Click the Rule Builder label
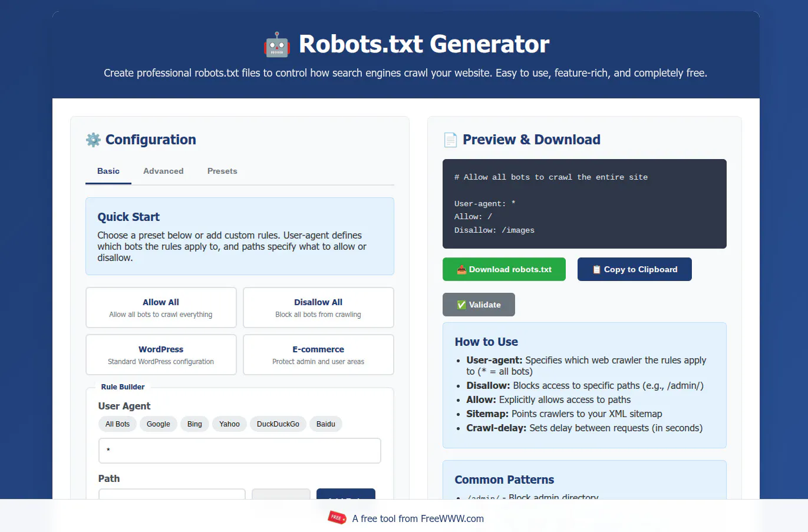Screen dimensions: 808x532 click(123, 387)
